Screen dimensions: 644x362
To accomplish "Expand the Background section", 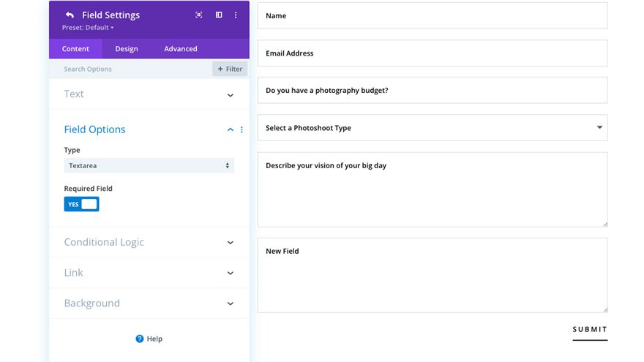I will (x=230, y=303).
